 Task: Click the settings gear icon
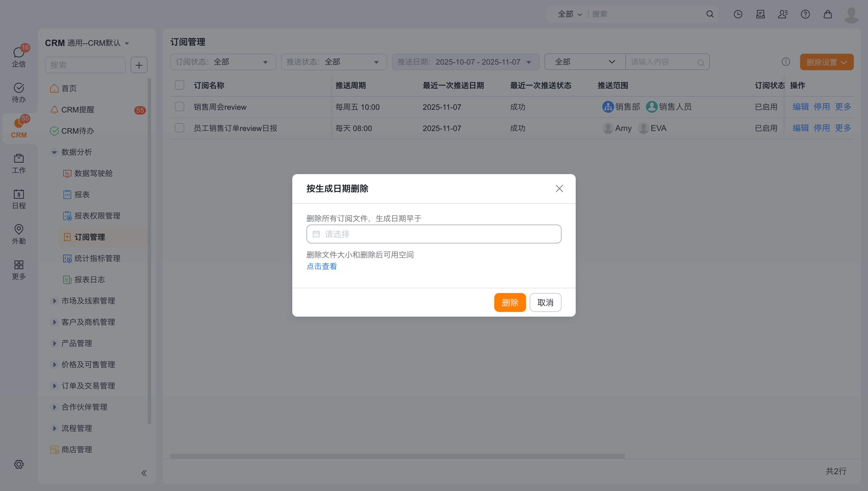pos(19,464)
